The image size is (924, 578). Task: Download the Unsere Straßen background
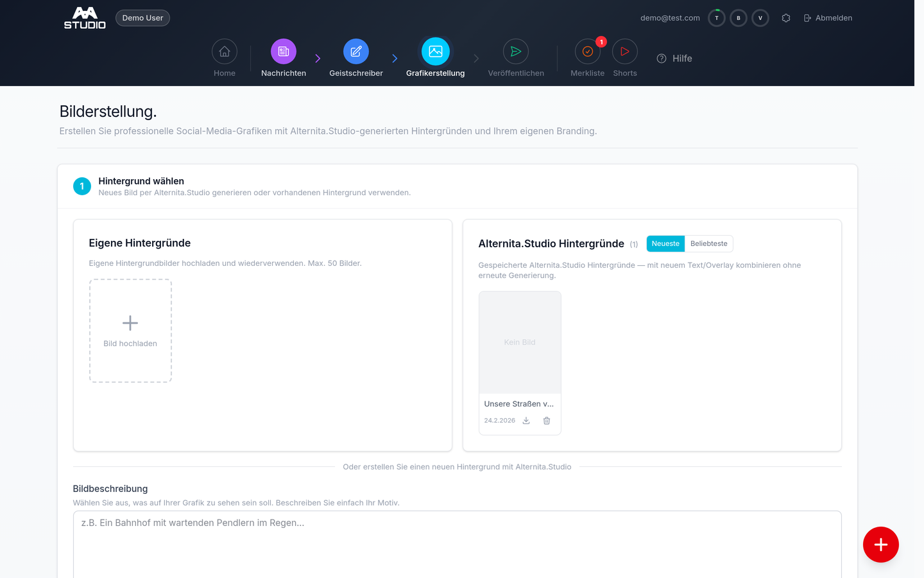point(526,421)
